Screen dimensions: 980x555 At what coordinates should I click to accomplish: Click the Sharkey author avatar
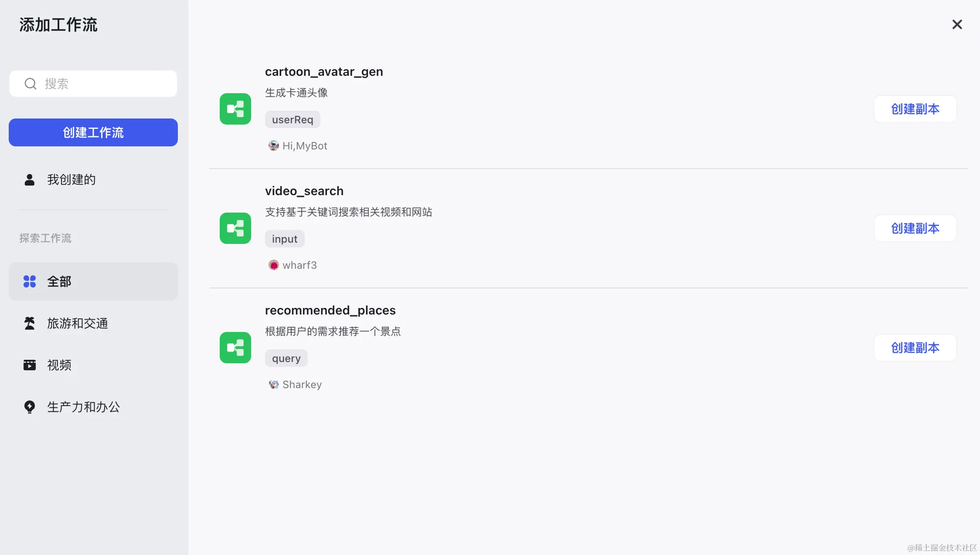pyautogui.click(x=274, y=384)
